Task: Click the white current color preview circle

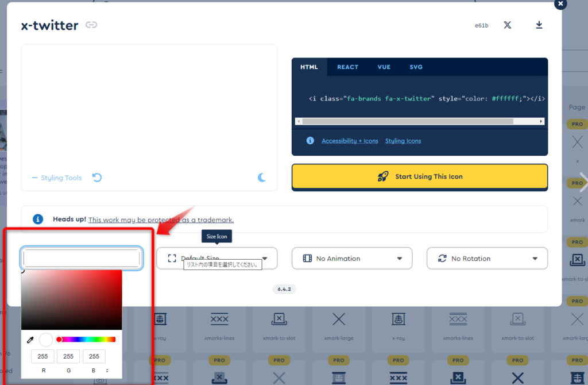Action: coord(46,340)
